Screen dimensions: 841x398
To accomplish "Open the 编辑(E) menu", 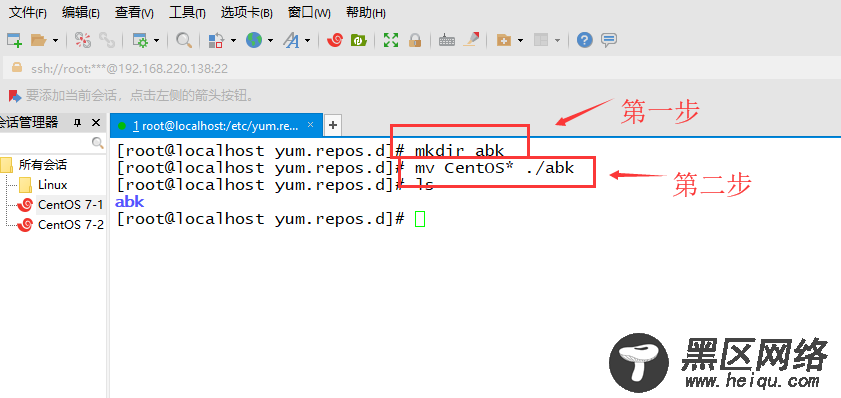I will 80,13.
